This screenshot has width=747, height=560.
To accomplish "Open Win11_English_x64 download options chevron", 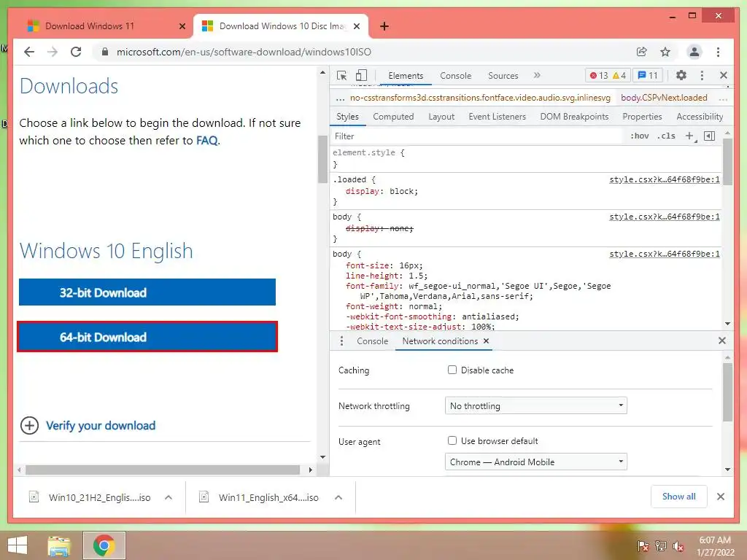I will coord(338,497).
